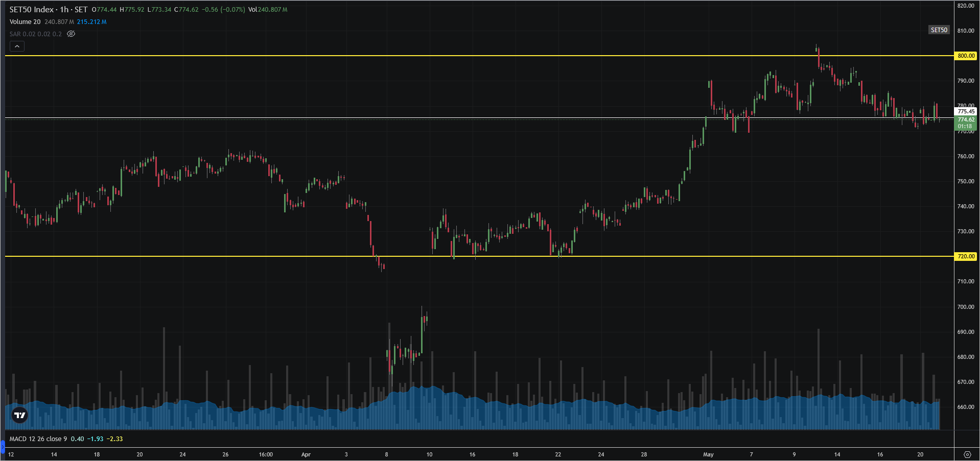Click the MACD -2.33 yellow signal value

pos(114,439)
